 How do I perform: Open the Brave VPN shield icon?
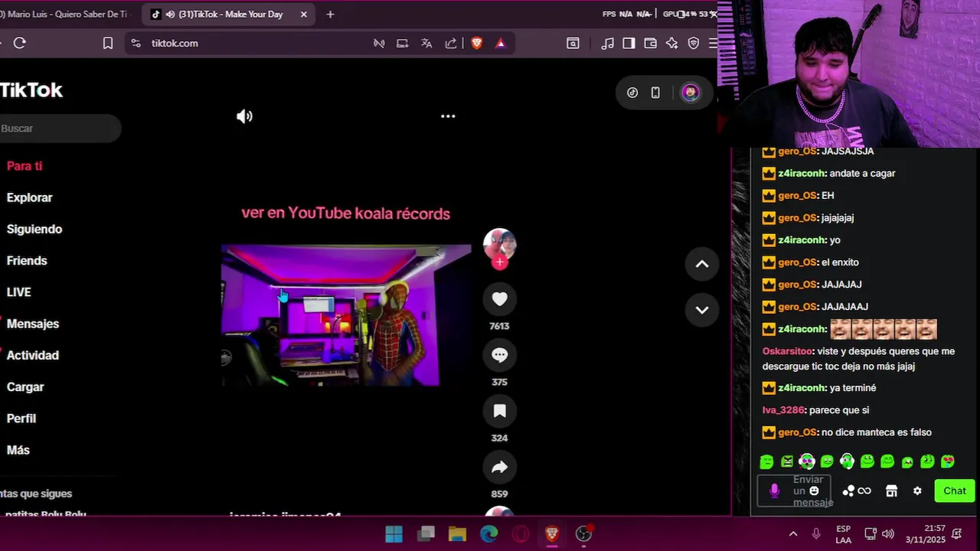pyautogui.click(x=694, y=44)
